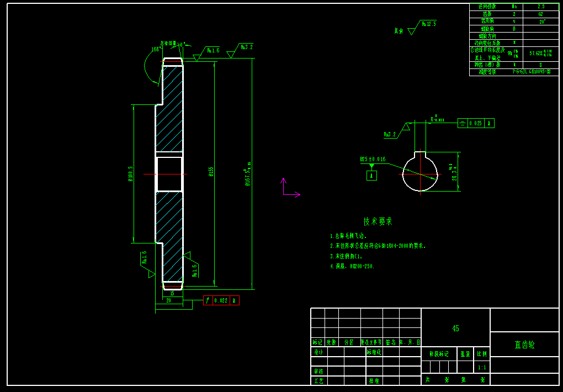This screenshot has height=392, width=563.
Task: Select the Ra1.6 roughness symbol at the lower left hub face
Action: coord(147,264)
